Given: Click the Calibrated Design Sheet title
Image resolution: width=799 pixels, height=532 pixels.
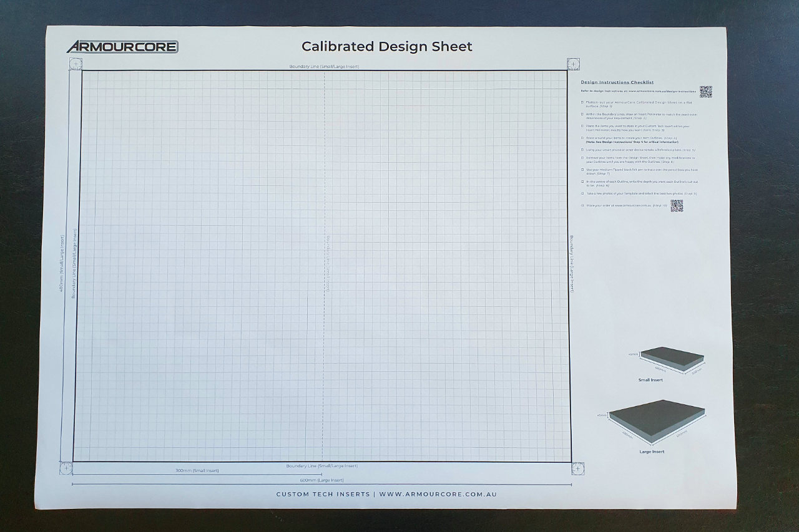Looking at the screenshot, I should [x=387, y=47].
